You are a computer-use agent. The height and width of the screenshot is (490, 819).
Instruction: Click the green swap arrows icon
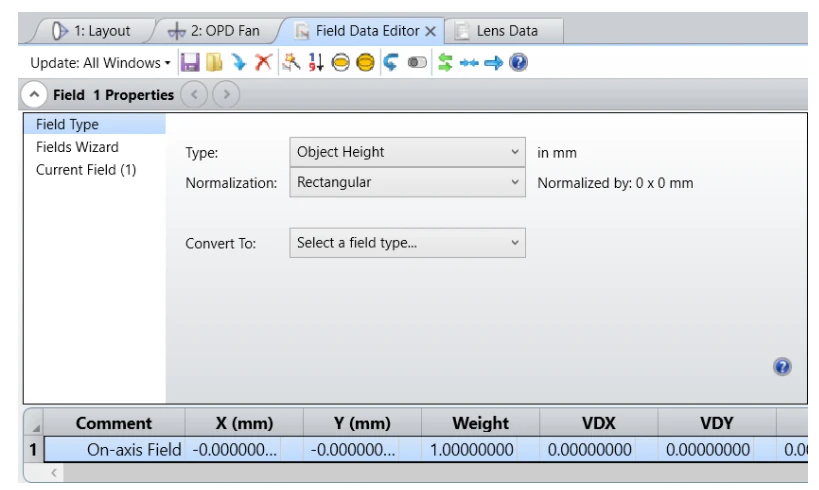pyautogui.click(x=445, y=63)
